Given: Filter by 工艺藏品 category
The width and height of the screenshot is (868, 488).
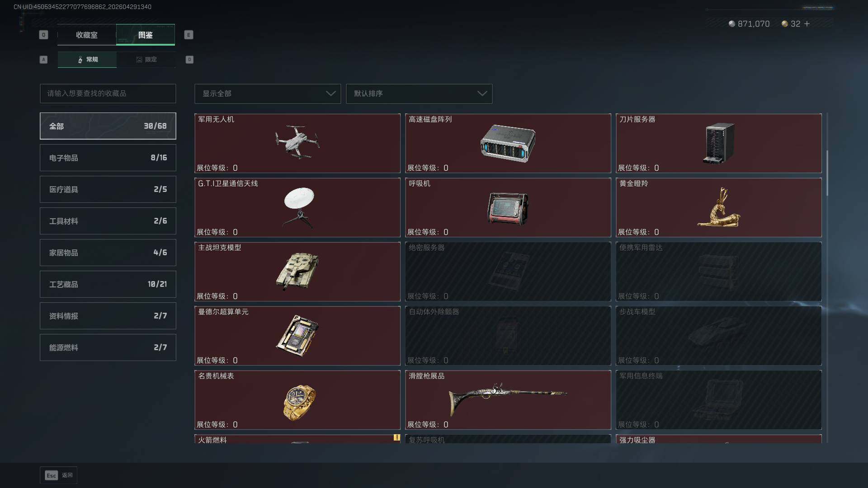Looking at the screenshot, I should [x=108, y=284].
